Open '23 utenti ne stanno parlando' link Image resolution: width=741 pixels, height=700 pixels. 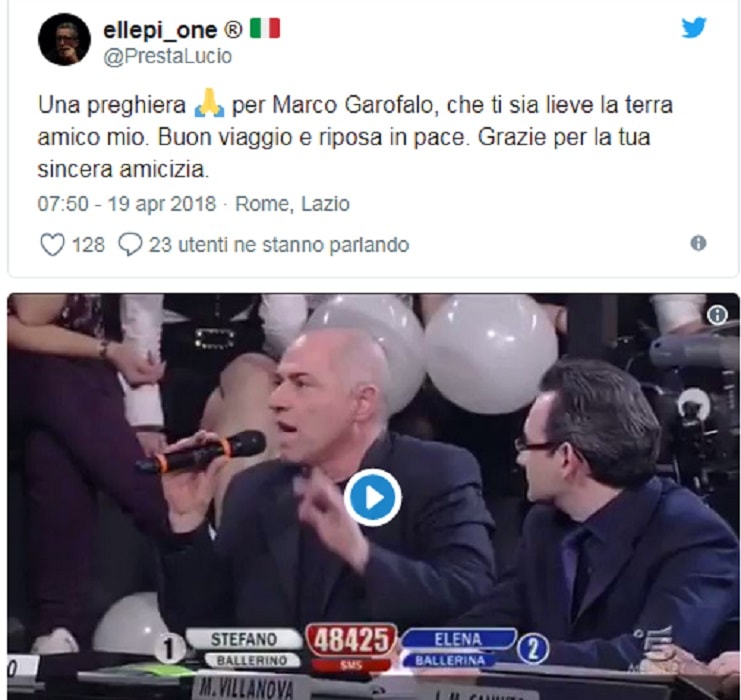(x=279, y=245)
